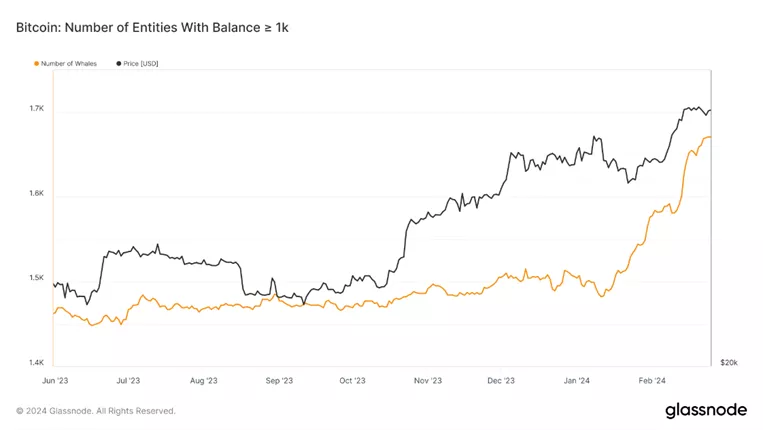Click the chart title about Bitcoin entities
The height and width of the screenshot is (430, 763).
click(x=152, y=27)
